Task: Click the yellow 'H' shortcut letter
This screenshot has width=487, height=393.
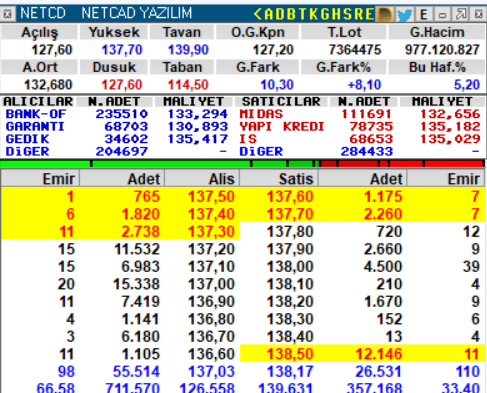Action: pyautogui.click(x=336, y=14)
